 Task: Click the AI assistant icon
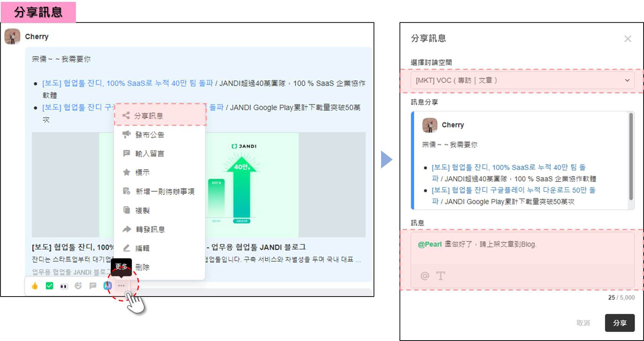(108, 286)
